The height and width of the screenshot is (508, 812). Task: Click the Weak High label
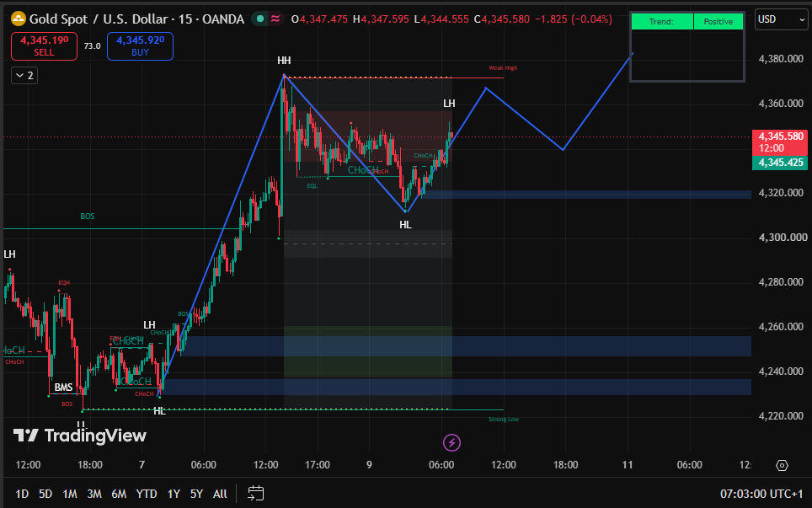coord(503,68)
